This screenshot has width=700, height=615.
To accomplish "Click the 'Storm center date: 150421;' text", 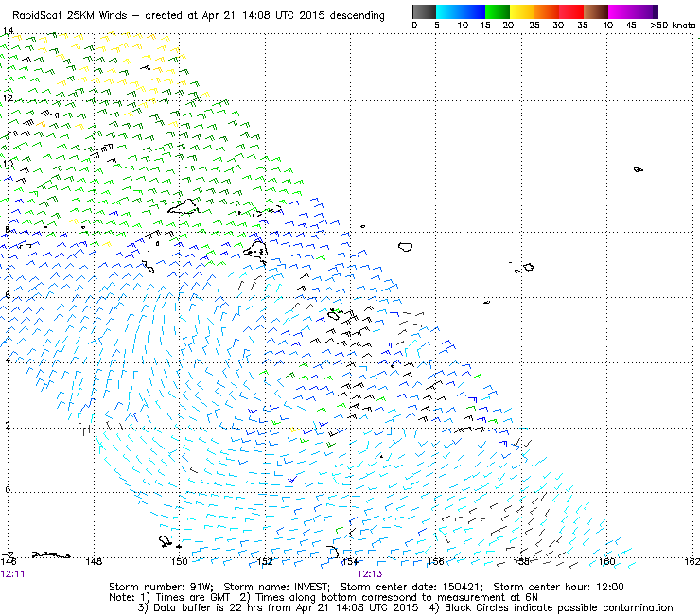I will pos(412,587).
